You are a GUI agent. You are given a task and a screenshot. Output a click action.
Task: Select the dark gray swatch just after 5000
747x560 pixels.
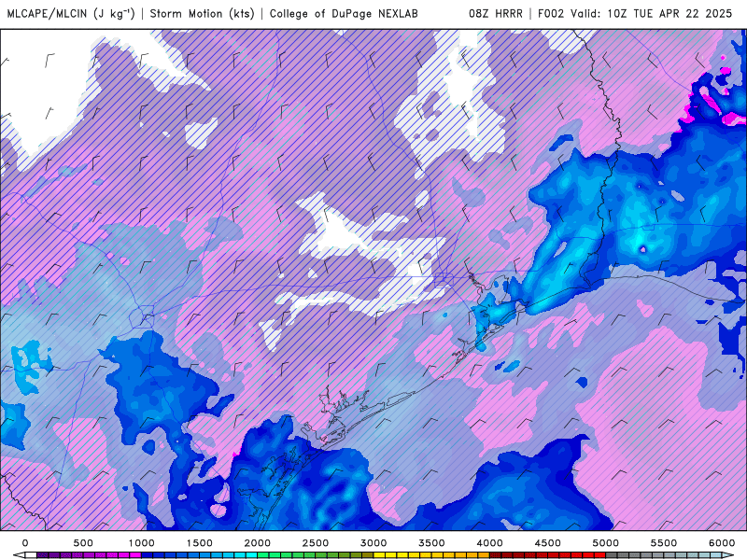[612, 555]
